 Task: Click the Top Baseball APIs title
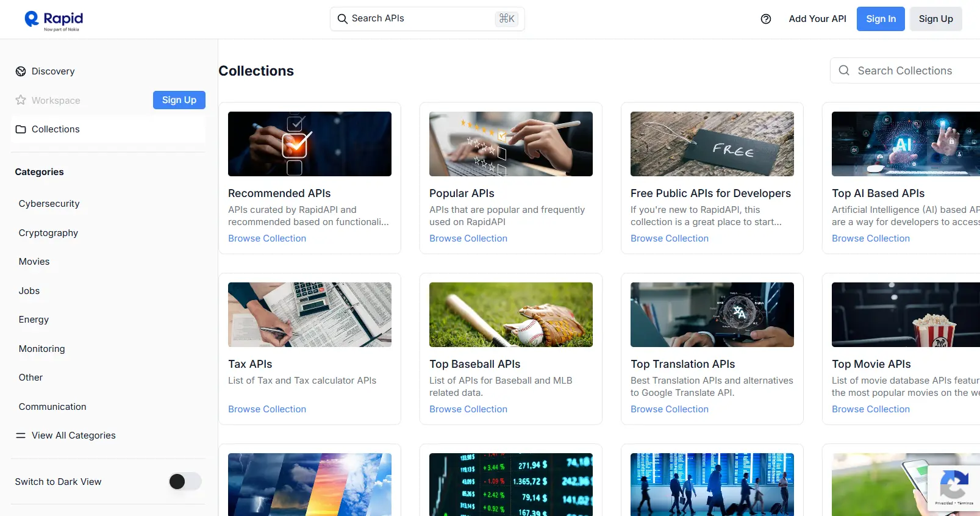474,364
